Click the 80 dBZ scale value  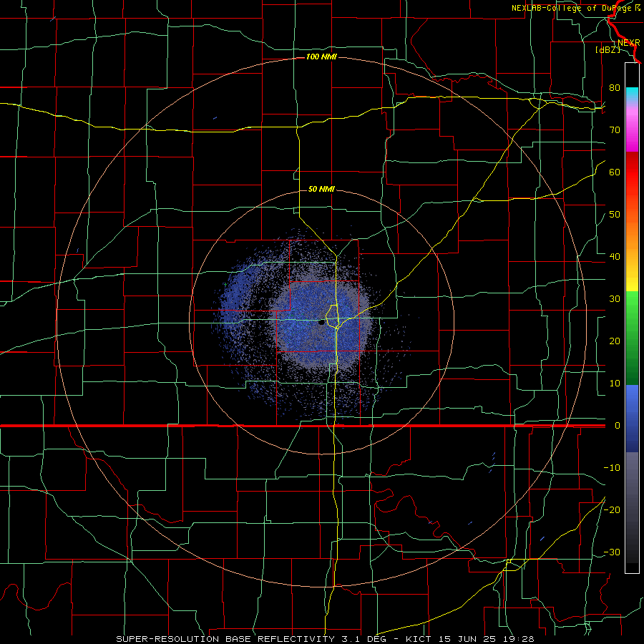click(615, 88)
